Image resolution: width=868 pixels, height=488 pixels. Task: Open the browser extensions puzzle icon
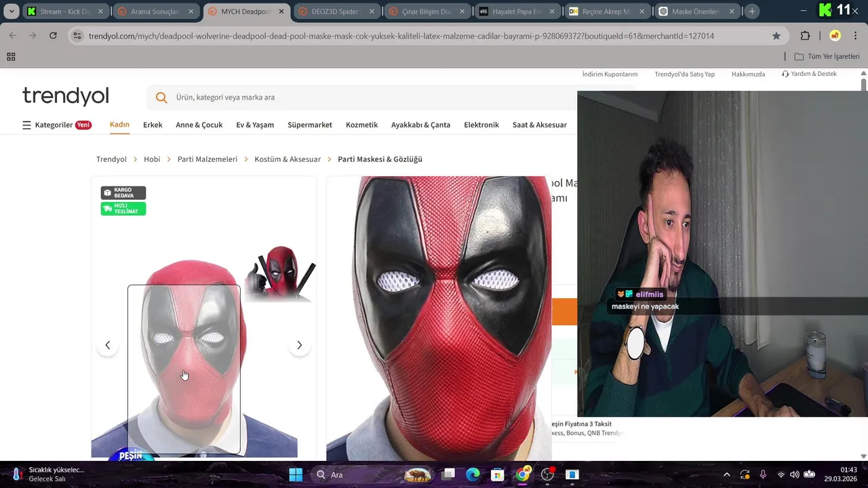click(805, 36)
